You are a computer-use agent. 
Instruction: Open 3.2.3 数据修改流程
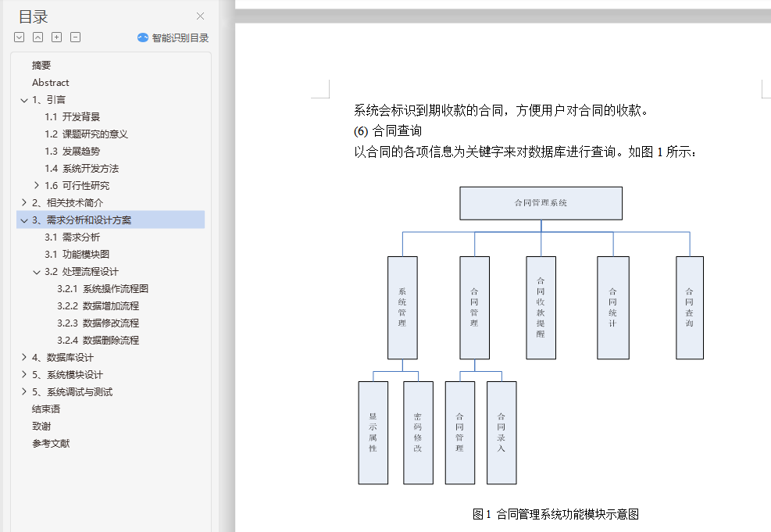98,323
